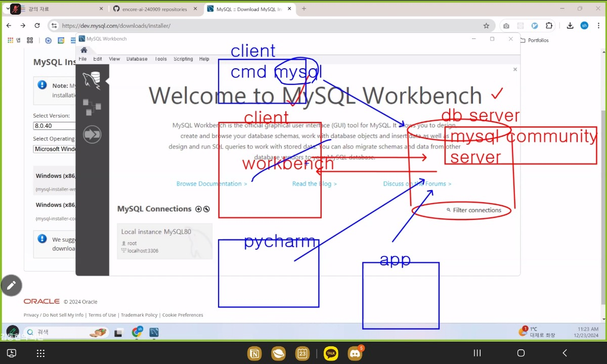Open the apps grid bookmark icon

[30, 40]
